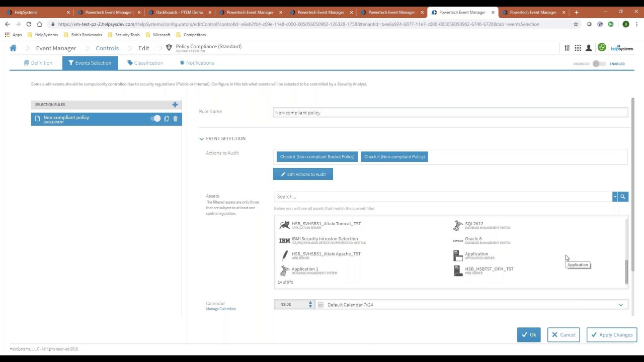Image resolution: width=644 pixels, height=362 pixels.
Task: Collapse the EVENT SELECTION section
Action: click(201, 138)
